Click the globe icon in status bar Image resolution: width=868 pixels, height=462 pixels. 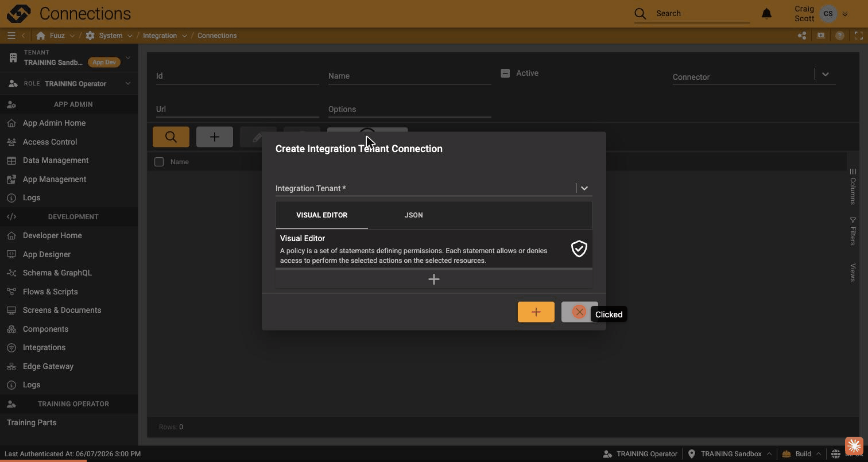tap(836, 454)
